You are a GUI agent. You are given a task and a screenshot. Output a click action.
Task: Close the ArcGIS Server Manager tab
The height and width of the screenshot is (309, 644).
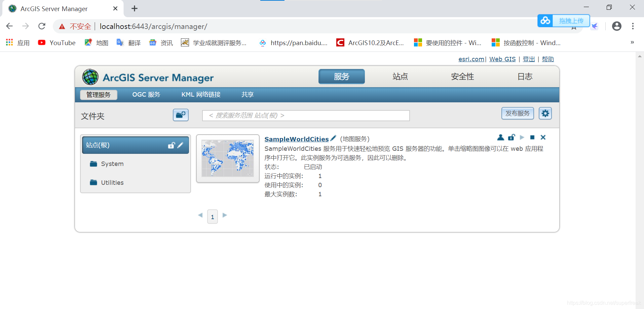(x=115, y=8)
